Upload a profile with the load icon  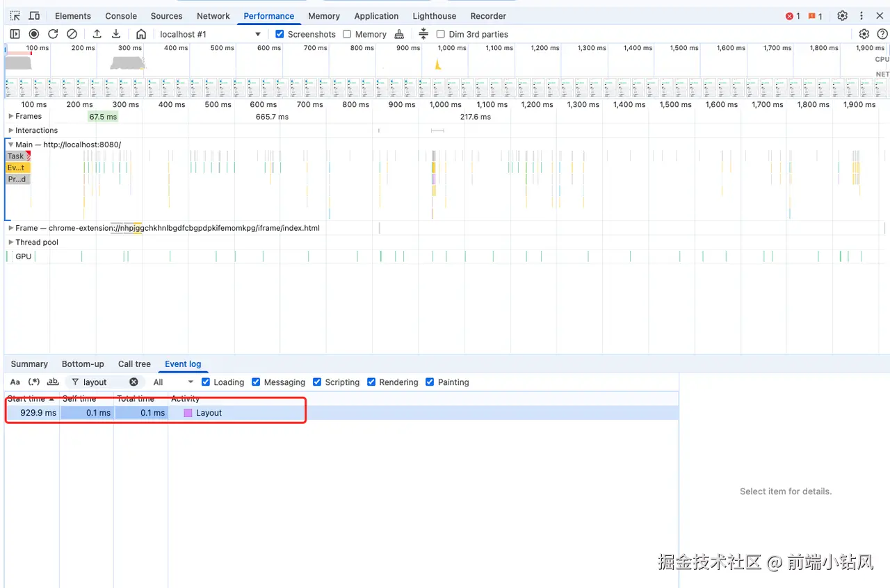pos(97,34)
